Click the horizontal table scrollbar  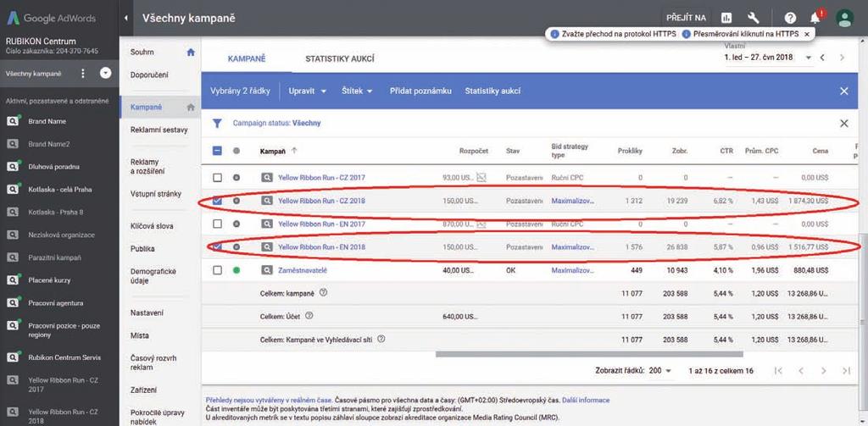pyautogui.click(x=589, y=354)
